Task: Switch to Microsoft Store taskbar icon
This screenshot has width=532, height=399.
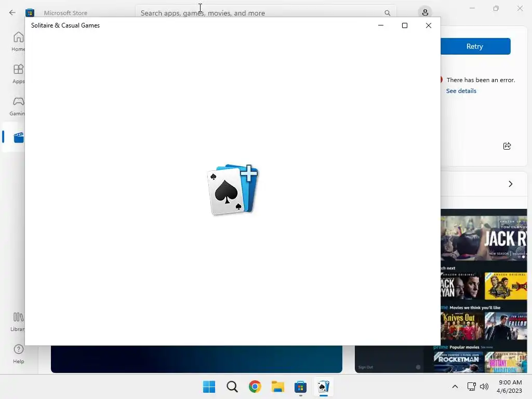Action: [301, 387]
